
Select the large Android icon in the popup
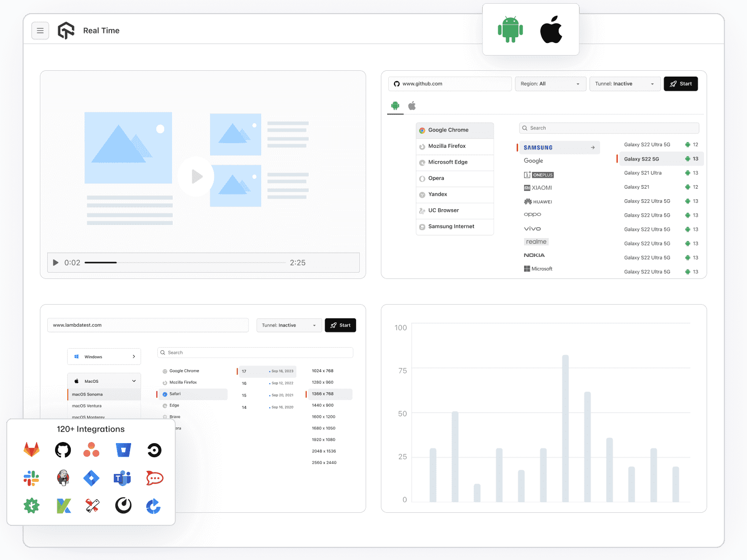pyautogui.click(x=510, y=29)
